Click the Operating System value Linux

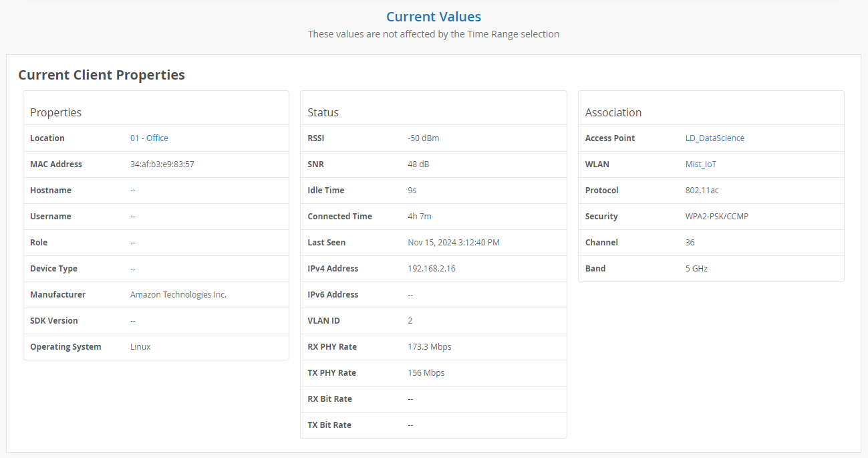point(140,347)
